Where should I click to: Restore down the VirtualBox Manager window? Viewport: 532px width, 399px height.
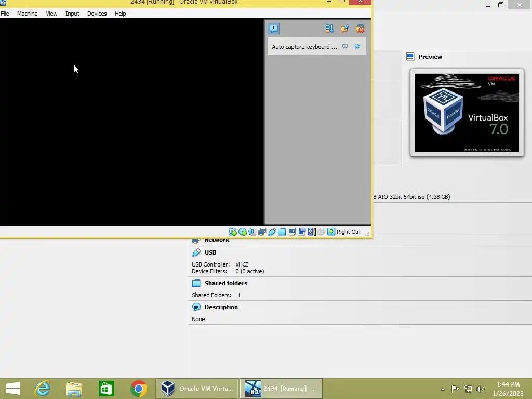point(501,5)
